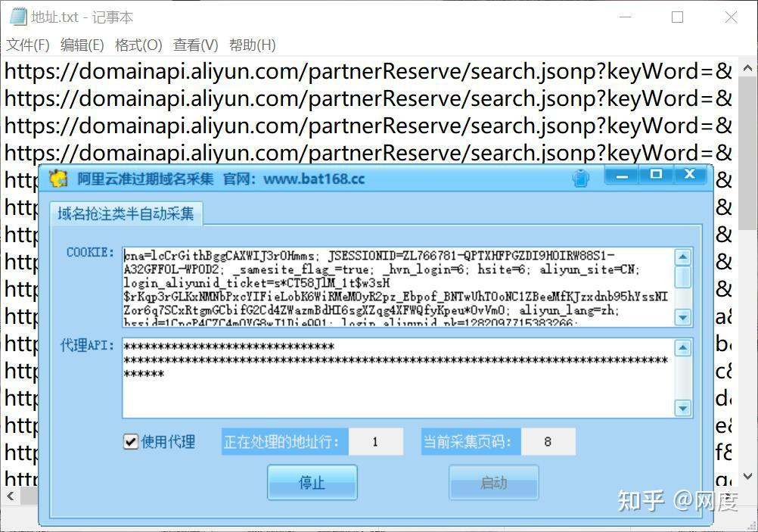The width and height of the screenshot is (758, 532).
Task: Click the 正在处理的地址行 value field
Action: (376, 441)
